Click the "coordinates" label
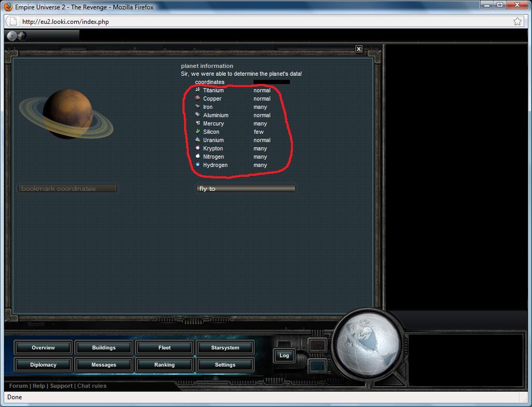Image resolution: width=532 pixels, height=407 pixels. (x=209, y=82)
